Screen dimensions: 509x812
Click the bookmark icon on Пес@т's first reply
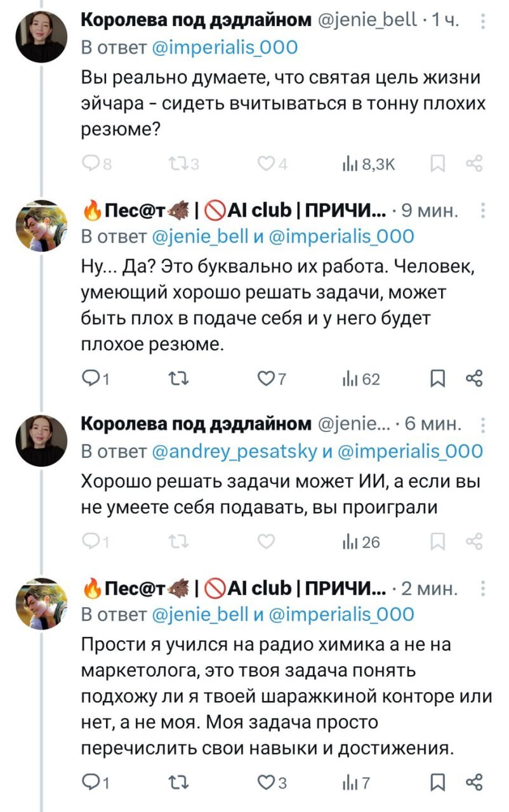point(437,379)
